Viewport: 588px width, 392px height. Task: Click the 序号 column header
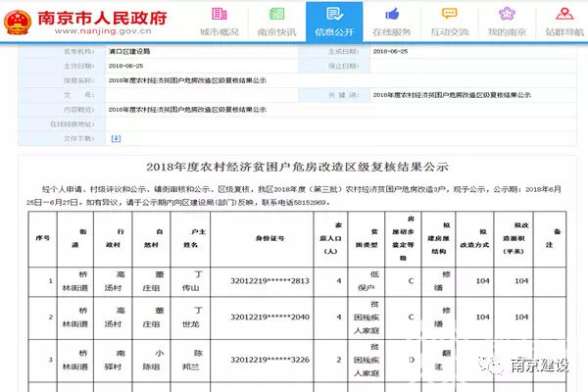(42, 238)
